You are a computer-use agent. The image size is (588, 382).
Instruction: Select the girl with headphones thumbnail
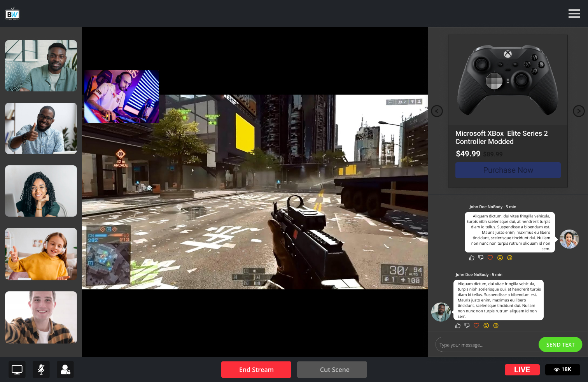41,254
